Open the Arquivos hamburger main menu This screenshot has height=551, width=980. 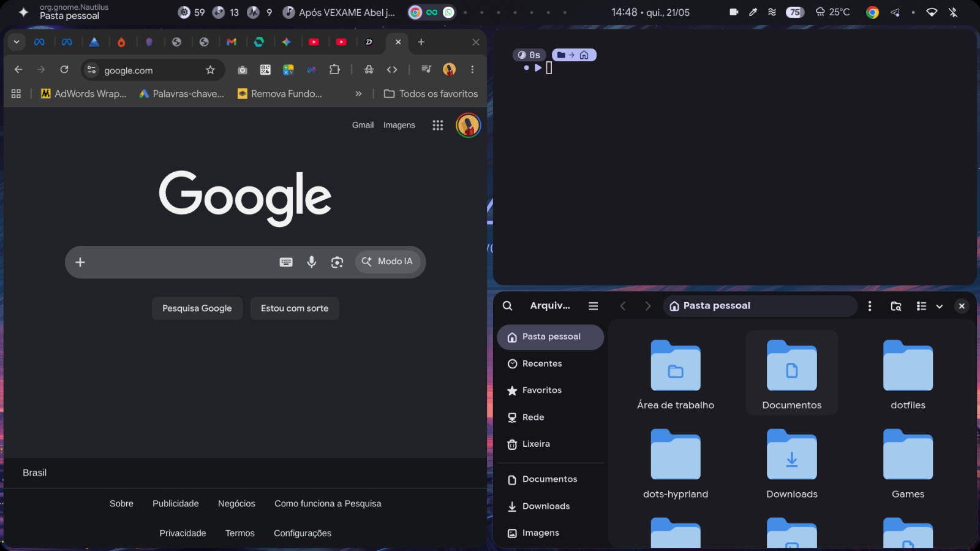point(593,306)
